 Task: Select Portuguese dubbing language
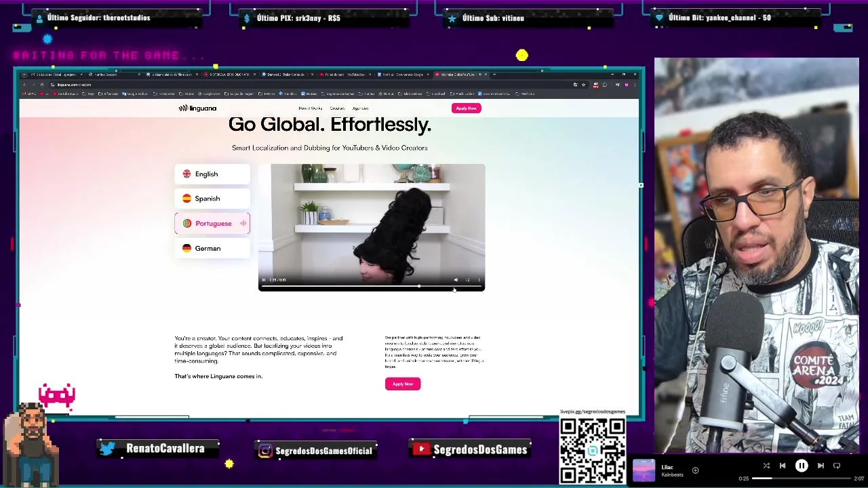tap(212, 224)
